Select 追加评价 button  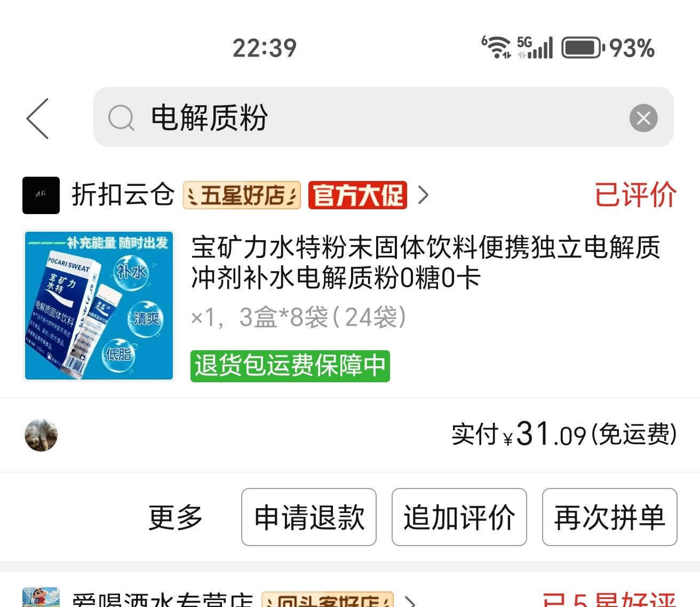click(x=459, y=517)
